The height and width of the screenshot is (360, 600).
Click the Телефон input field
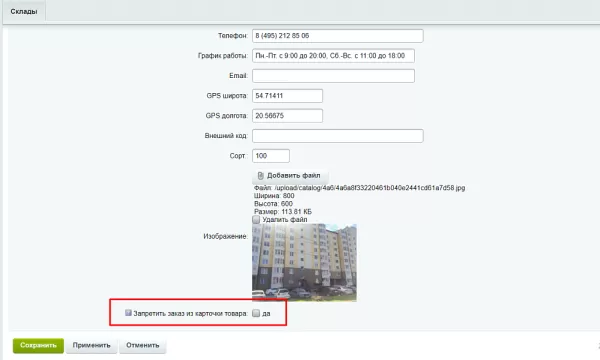pyautogui.click(x=338, y=36)
